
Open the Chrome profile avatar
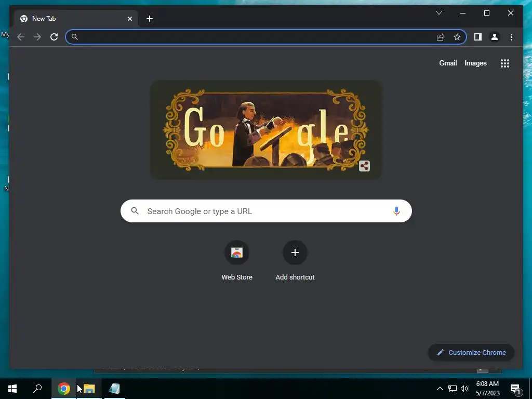click(495, 37)
